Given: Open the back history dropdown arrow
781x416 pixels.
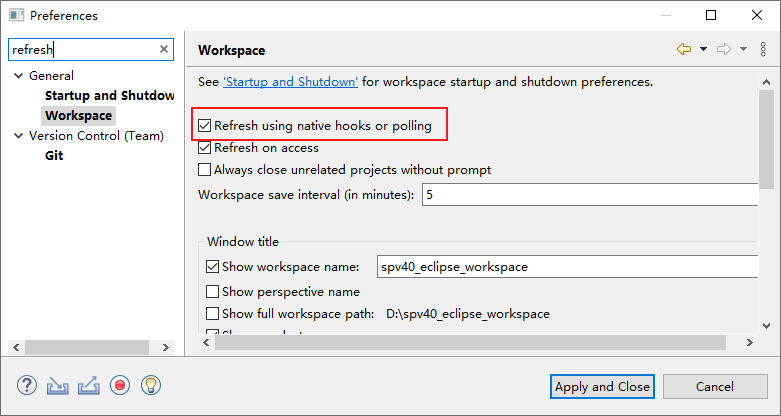Looking at the screenshot, I should pyautogui.click(x=703, y=49).
